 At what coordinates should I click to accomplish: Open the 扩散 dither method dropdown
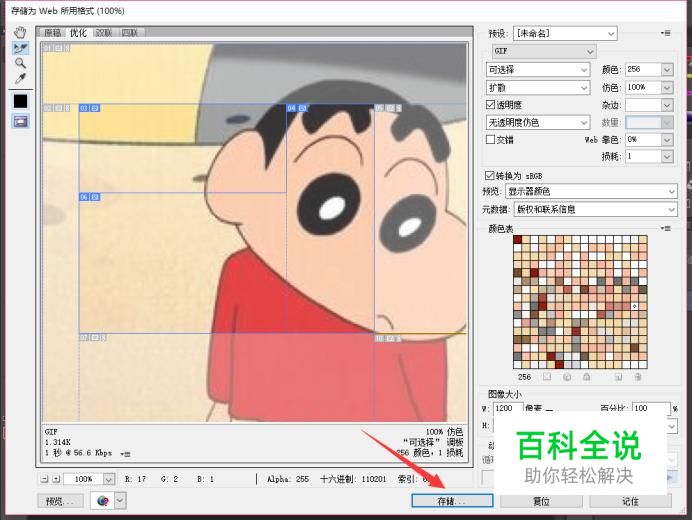pyautogui.click(x=538, y=88)
